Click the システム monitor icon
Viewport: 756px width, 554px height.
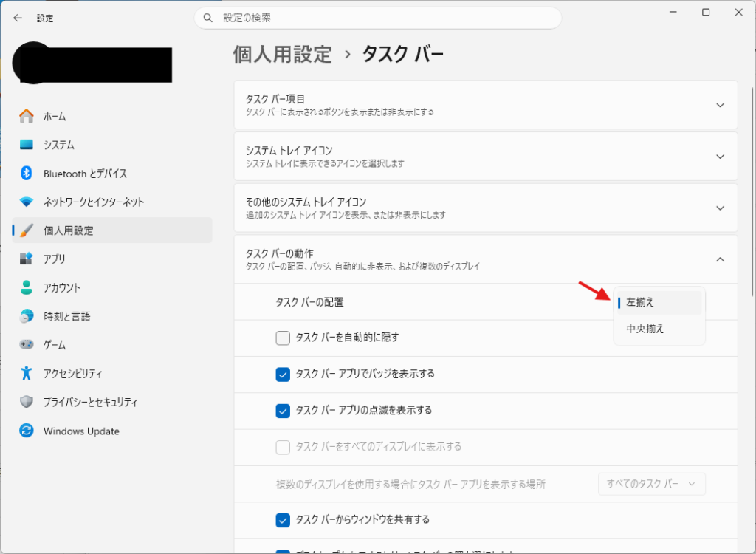tap(27, 144)
